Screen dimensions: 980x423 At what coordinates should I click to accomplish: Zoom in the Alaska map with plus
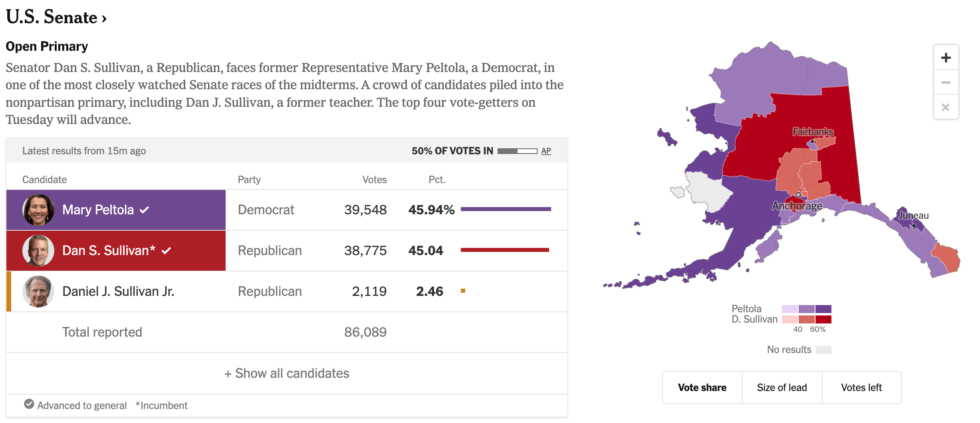tap(946, 58)
